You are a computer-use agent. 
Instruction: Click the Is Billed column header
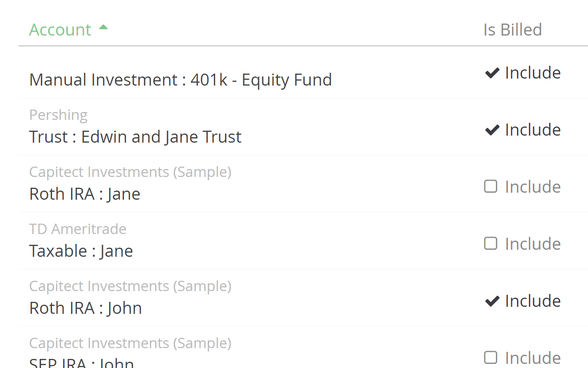[512, 30]
